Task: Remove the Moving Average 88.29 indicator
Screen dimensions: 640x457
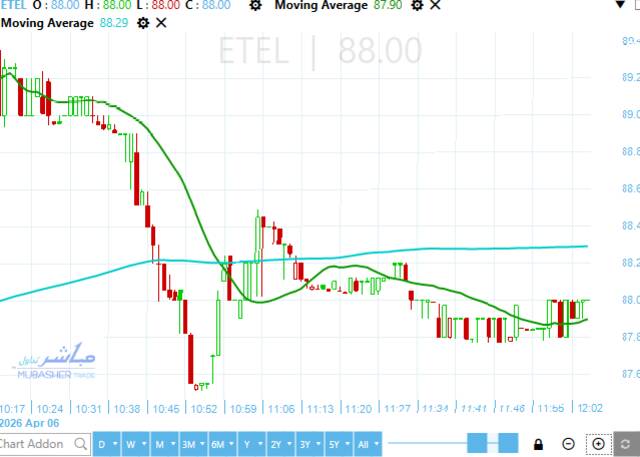Action: click(161, 22)
